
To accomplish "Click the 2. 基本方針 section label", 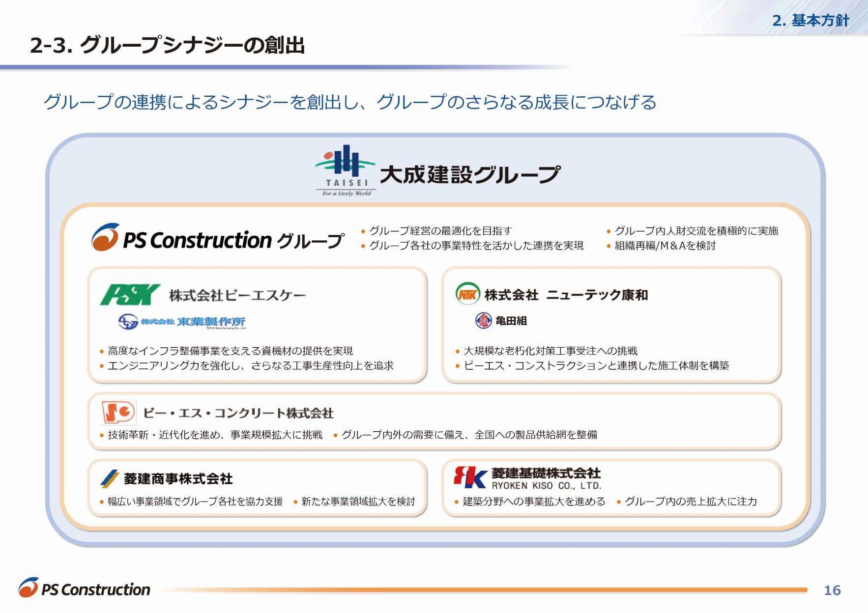I will point(810,20).
